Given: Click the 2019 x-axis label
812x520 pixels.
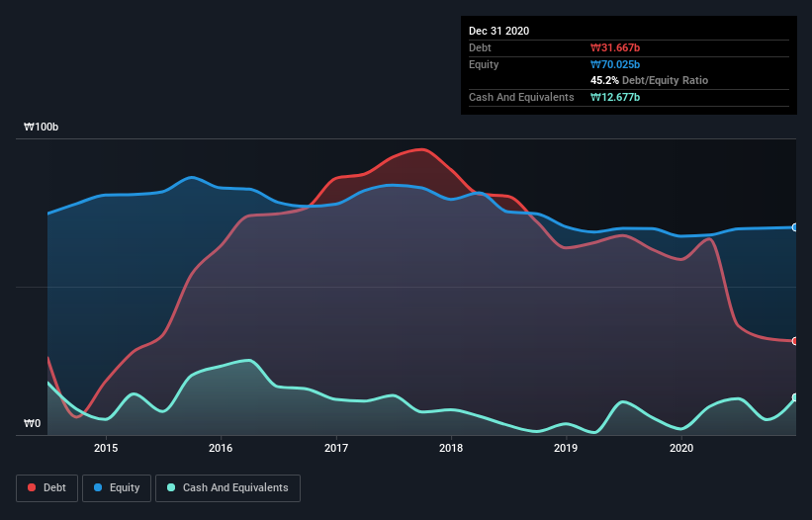Looking at the screenshot, I should click(566, 448).
